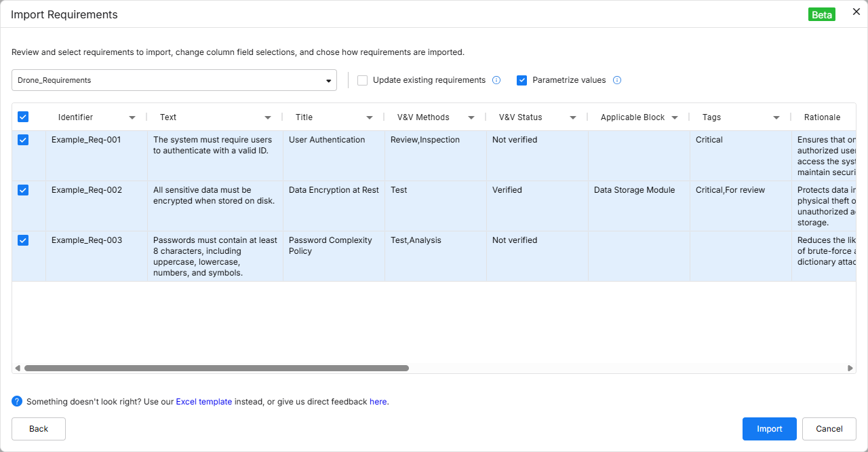Viewport: 868px width, 452px height.
Task: Open the Drone_Requirements sheet dropdown
Action: [174, 80]
